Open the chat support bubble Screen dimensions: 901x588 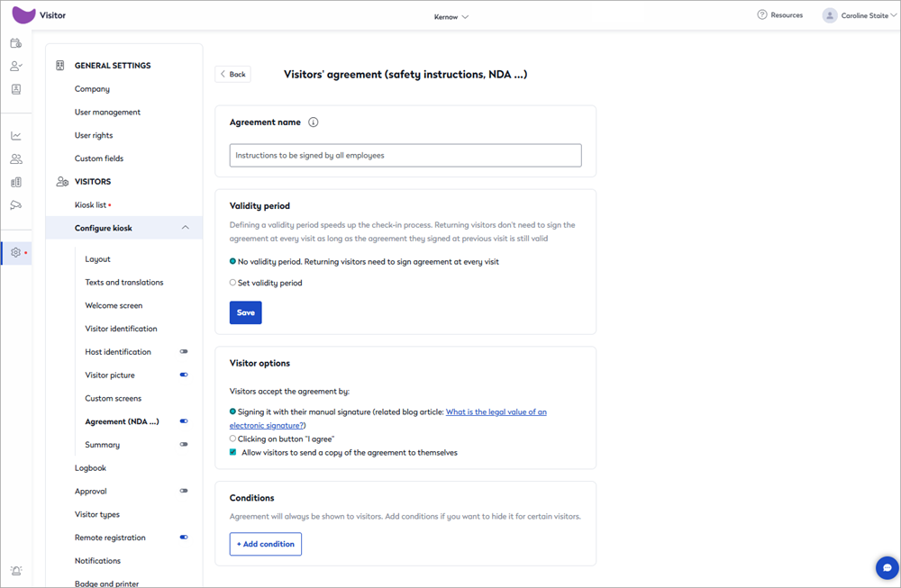pyautogui.click(x=887, y=568)
